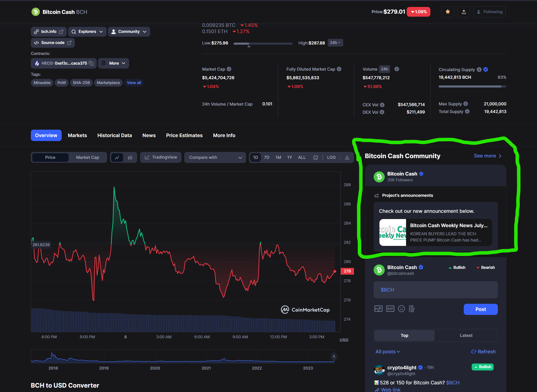
Task: Click the DEX Vol info icon
Action: point(382,112)
